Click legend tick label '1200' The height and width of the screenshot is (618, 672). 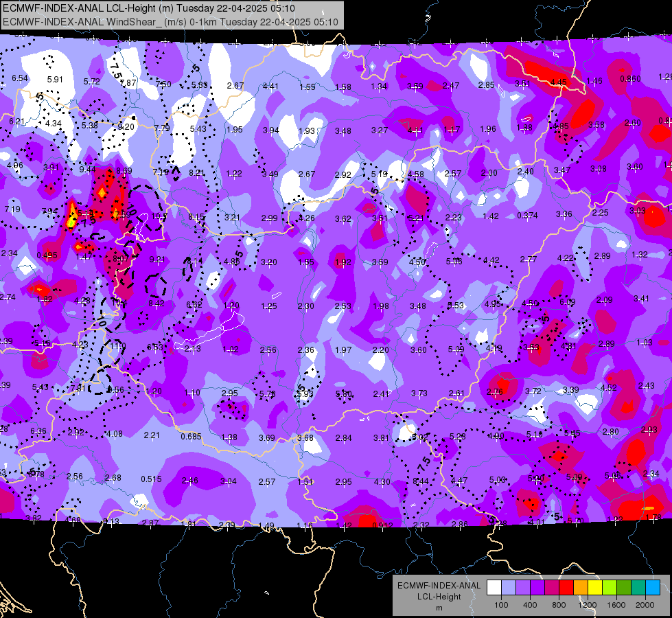tap(588, 605)
